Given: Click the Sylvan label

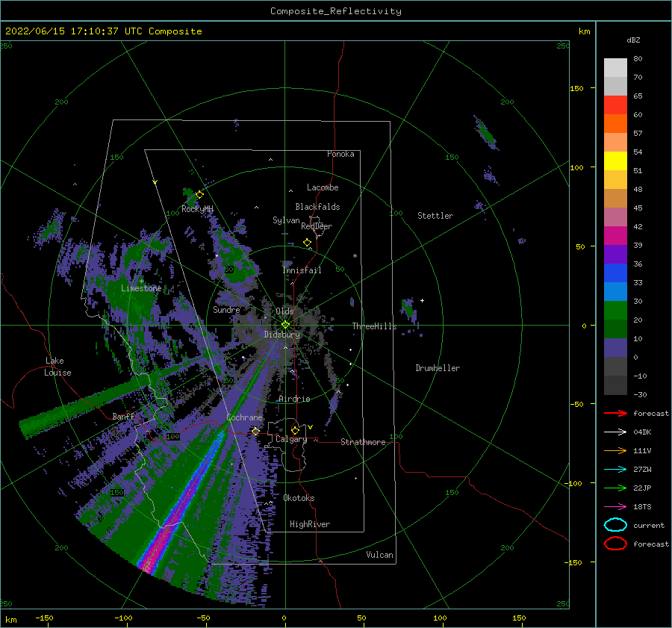Looking at the screenshot, I should pyautogui.click(x=286, y=220).
